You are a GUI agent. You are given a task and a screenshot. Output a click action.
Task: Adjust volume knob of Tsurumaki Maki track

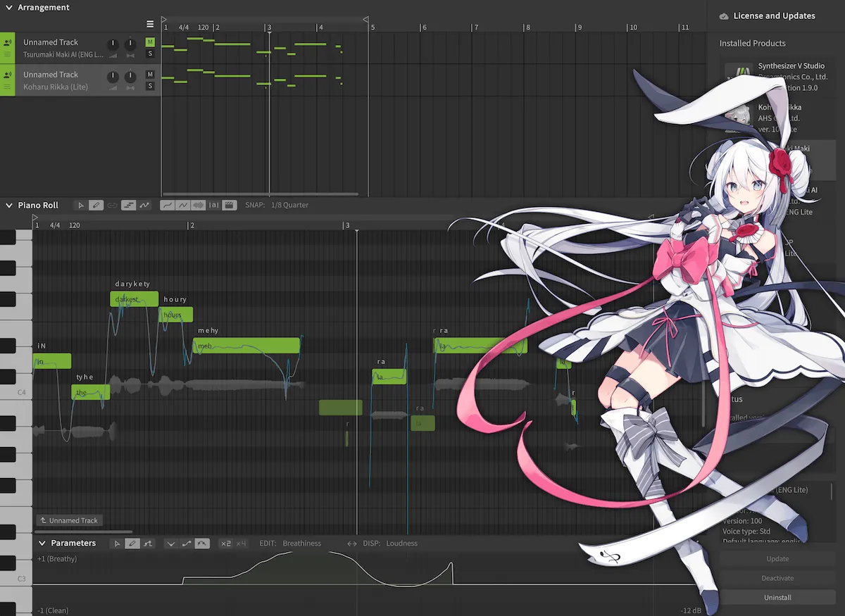click(x=113, y=44)
